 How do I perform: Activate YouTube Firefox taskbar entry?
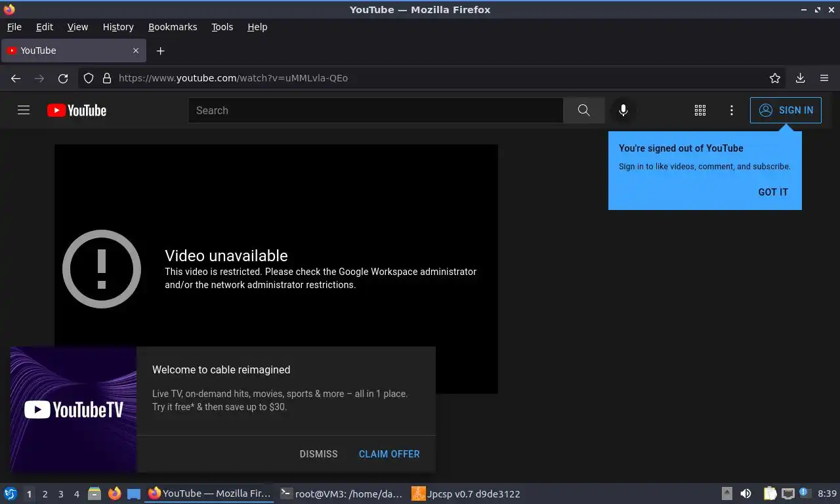209,493
